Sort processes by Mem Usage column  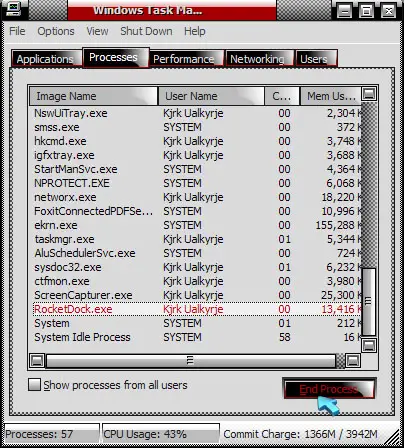point(330,96)
